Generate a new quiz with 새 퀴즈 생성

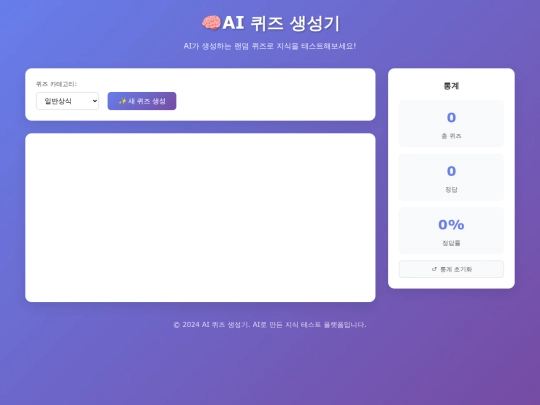pos(142,101)
